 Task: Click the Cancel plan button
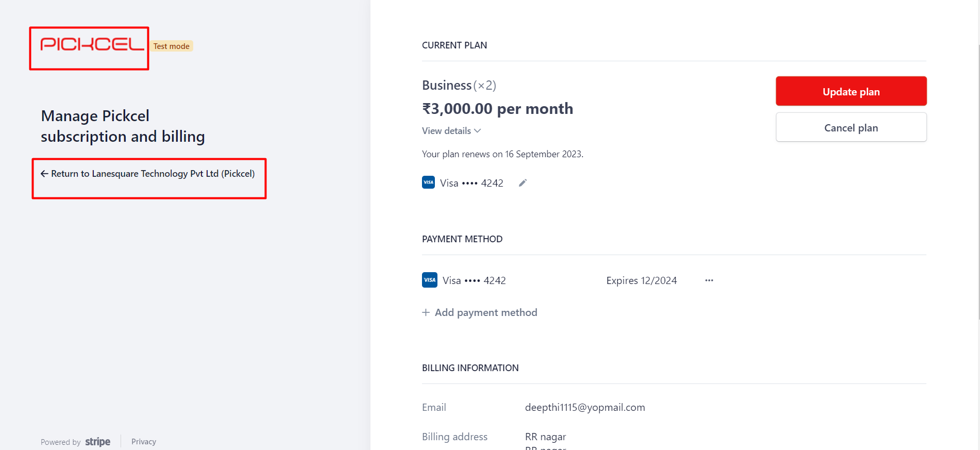click(851, 127)
